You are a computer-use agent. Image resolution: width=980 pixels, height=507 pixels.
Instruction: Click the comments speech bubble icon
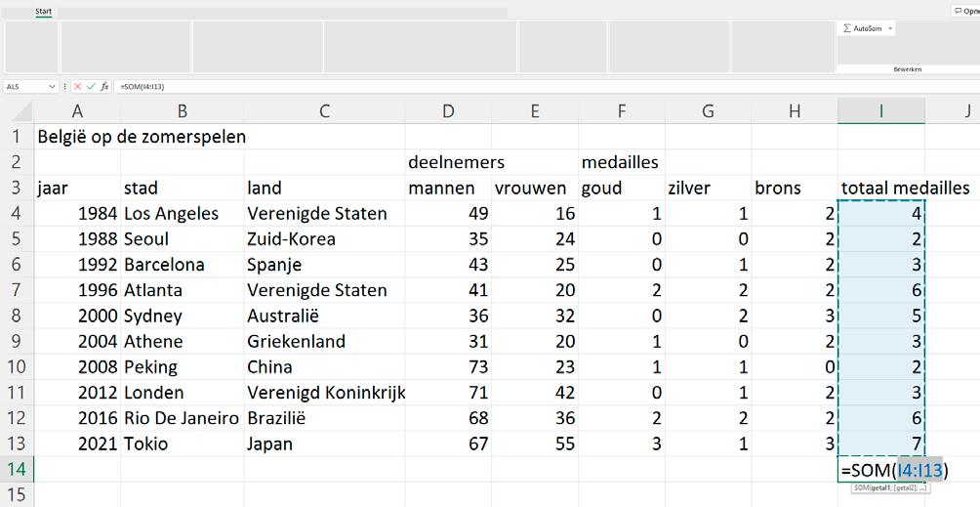(958, 11)
